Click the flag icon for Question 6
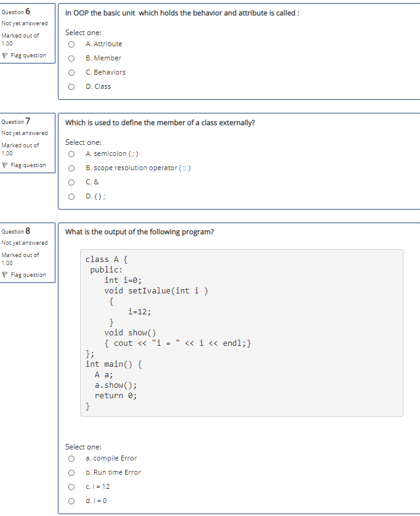This screenshot has height=516, width=420. (4, 55)
